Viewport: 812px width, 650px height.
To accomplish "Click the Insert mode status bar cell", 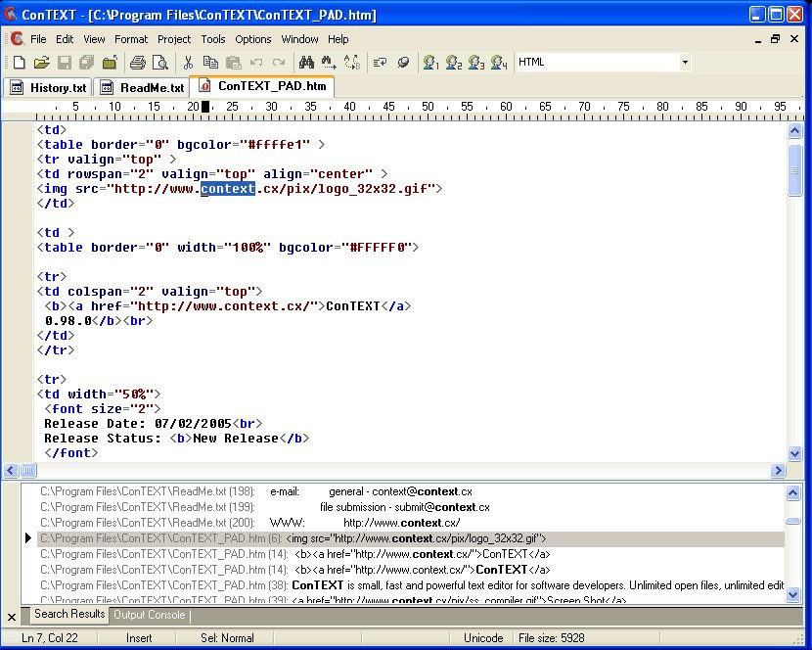I will pos(139,638).
